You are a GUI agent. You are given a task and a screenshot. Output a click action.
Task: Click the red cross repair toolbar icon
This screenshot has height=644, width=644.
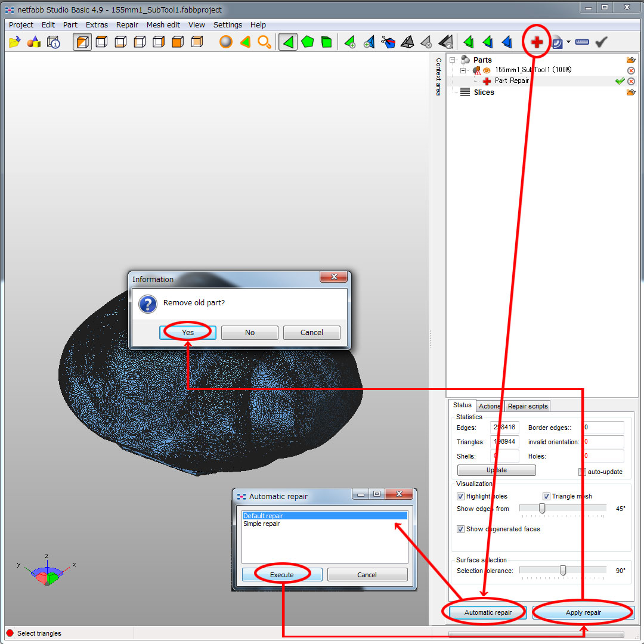pos(537,42)
